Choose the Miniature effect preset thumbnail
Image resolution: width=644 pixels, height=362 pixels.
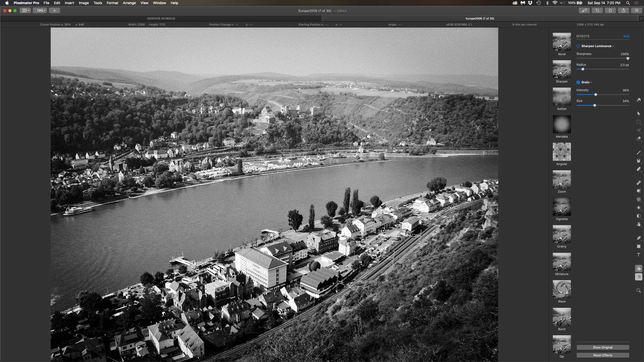click(562, 262)
